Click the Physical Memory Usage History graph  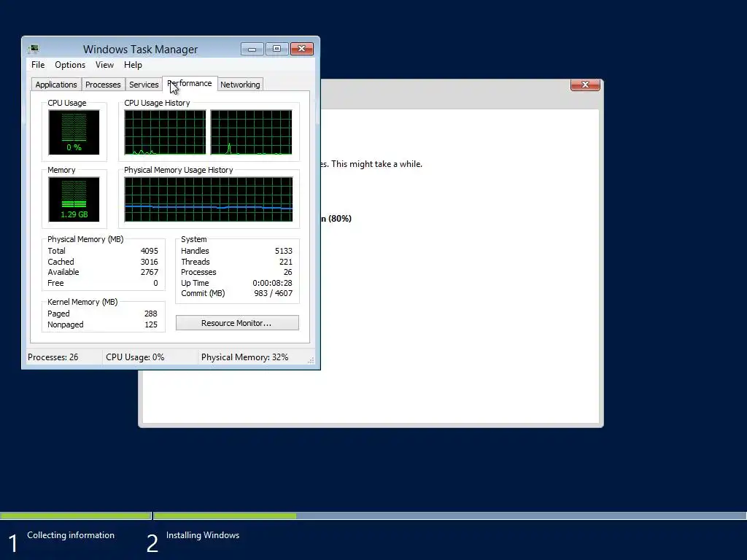(x=208, y=200)
